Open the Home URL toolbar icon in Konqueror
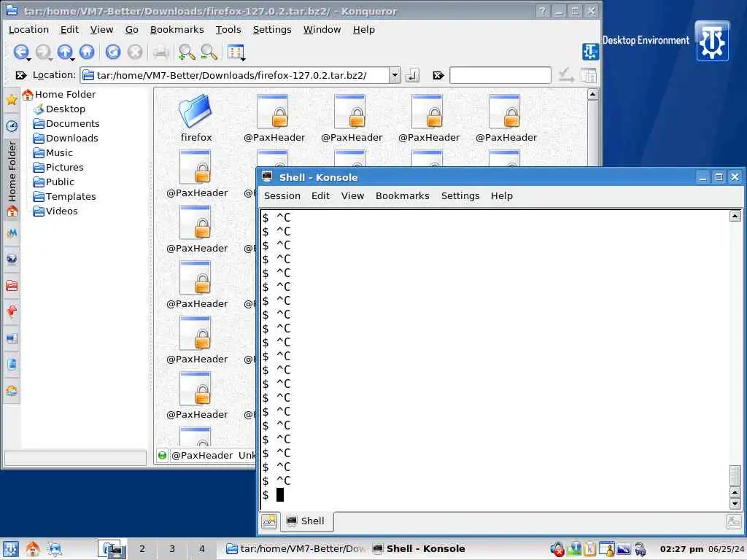The width and height of the screenshot is (747, 560). pyautogui.click(x=87, y=52)
